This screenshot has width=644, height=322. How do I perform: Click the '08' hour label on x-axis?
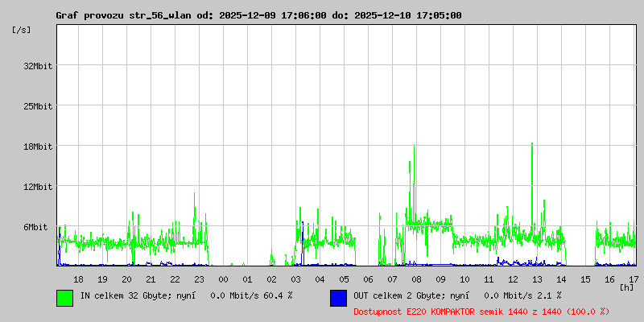click(x=416, y=279)
